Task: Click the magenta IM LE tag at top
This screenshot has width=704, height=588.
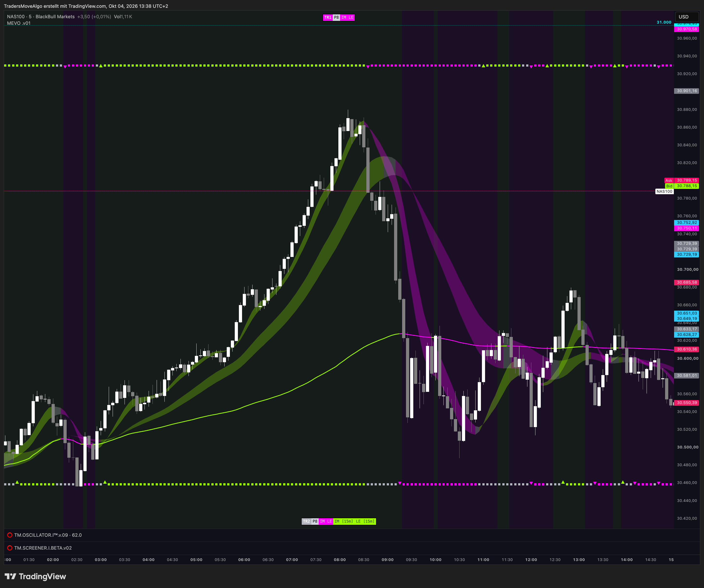Action: coord(347,18)
